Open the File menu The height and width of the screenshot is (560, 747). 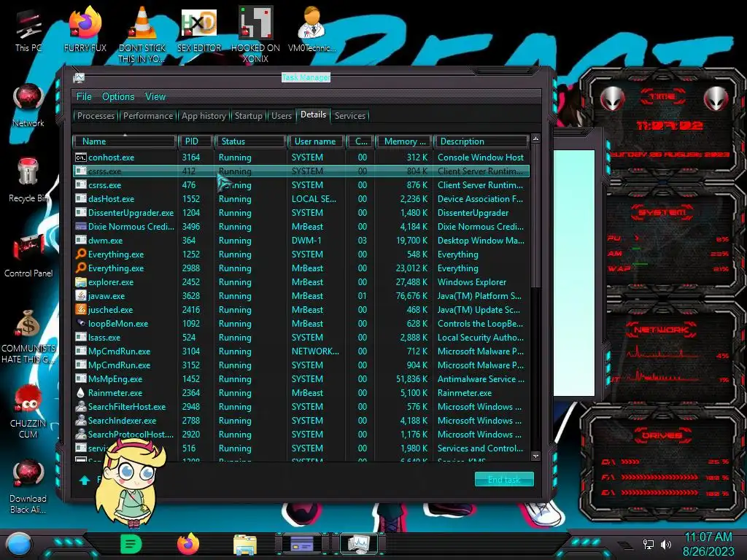coord(84,97)
